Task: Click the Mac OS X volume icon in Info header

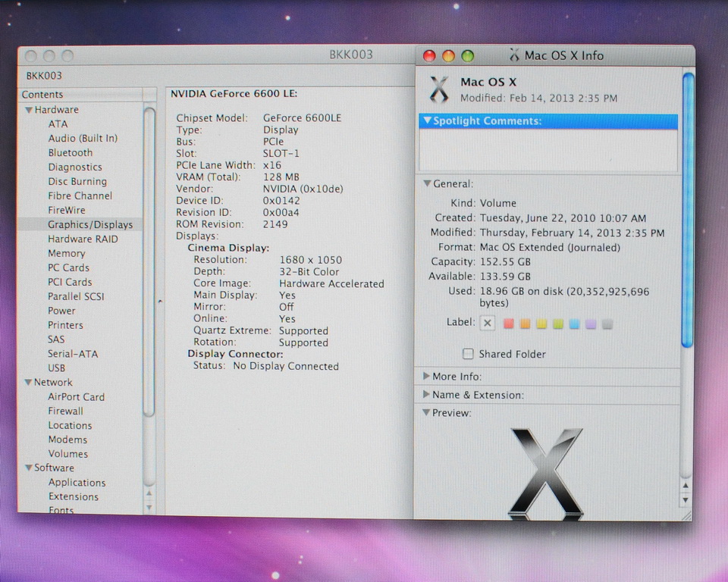Action: pyautogui.click(x=439, y=89)
